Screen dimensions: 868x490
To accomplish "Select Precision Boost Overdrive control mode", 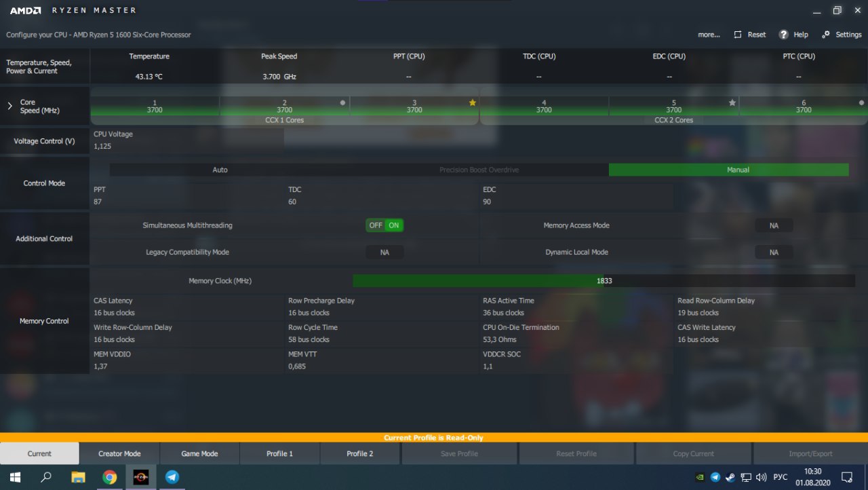I will (x=479, y=170).
